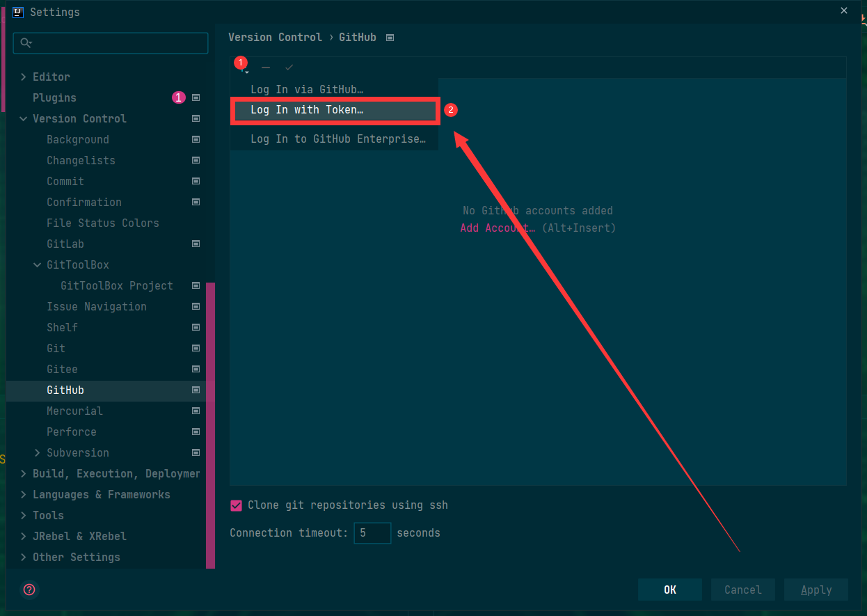Select Plugins in the settings tree

[x=54, y=97]
